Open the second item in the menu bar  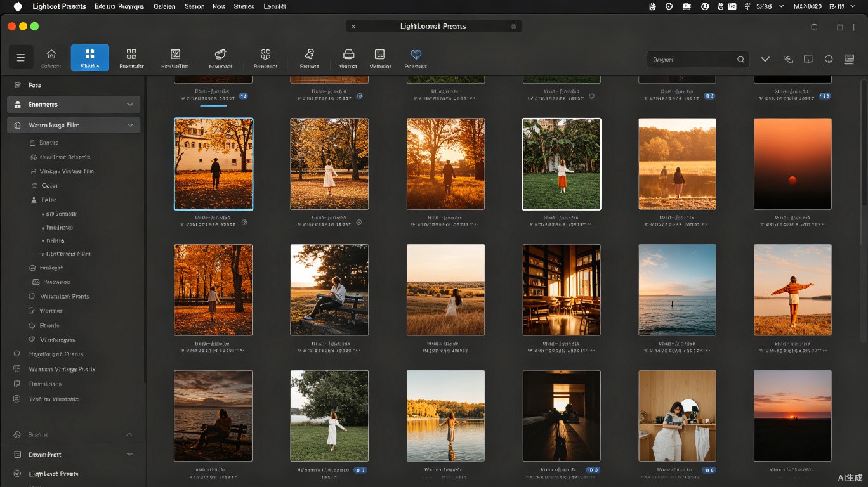click(119, 6)
